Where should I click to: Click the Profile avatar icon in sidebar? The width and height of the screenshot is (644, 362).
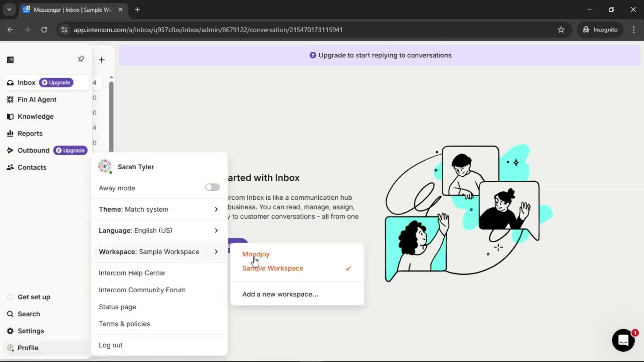[10, 348]
